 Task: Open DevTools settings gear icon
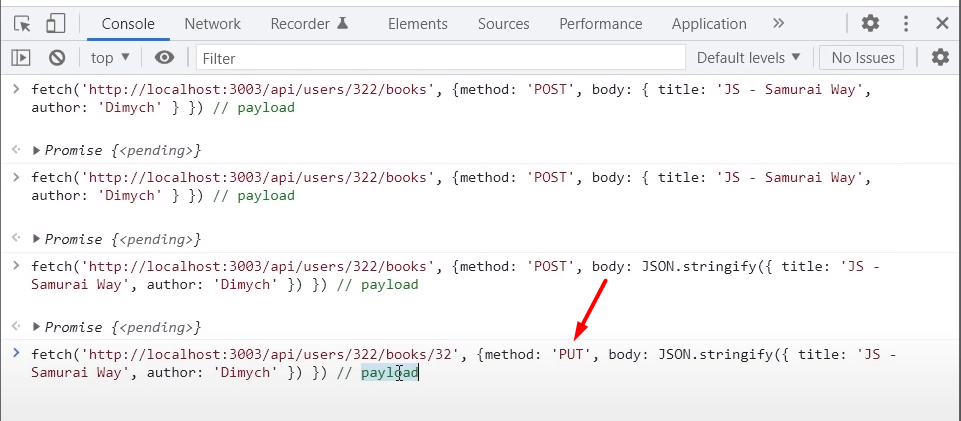(x=870, y=23)
